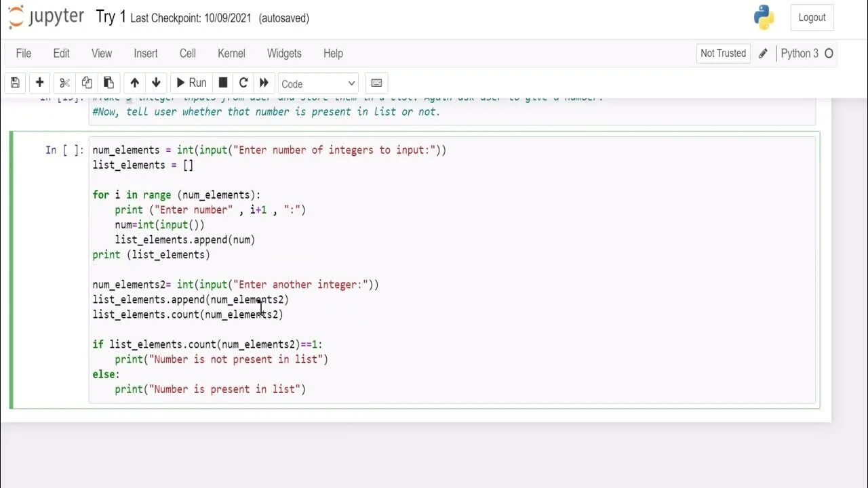
Task: Click the kernel status circle indicator
Action: [x=829, y=53]
